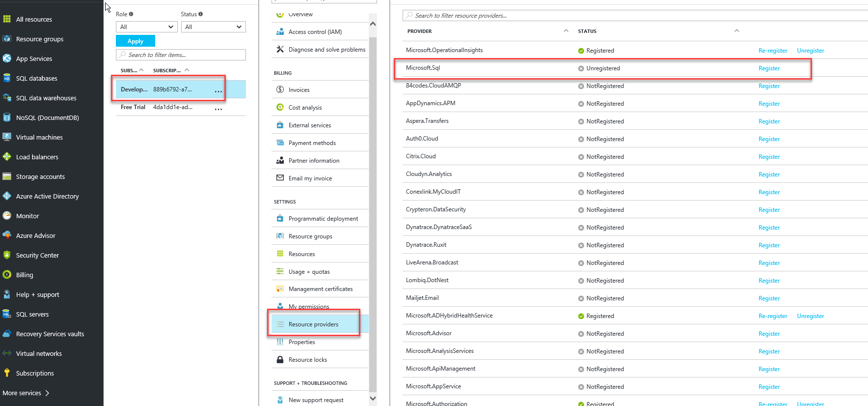Click the Apply button

point(136,41)
